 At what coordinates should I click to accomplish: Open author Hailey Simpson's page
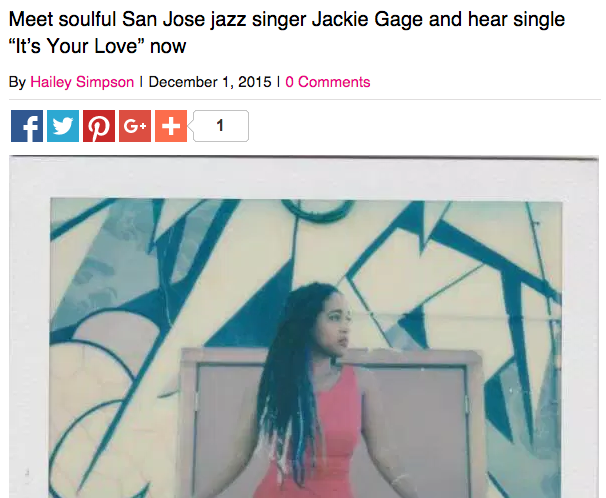(x=82, y=82)
